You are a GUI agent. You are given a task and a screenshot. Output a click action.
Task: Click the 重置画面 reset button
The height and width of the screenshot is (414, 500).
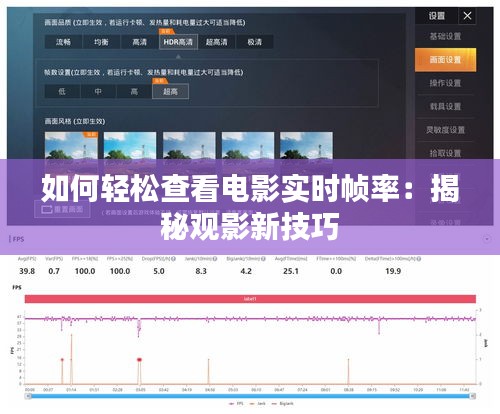[x=62, y=209]
